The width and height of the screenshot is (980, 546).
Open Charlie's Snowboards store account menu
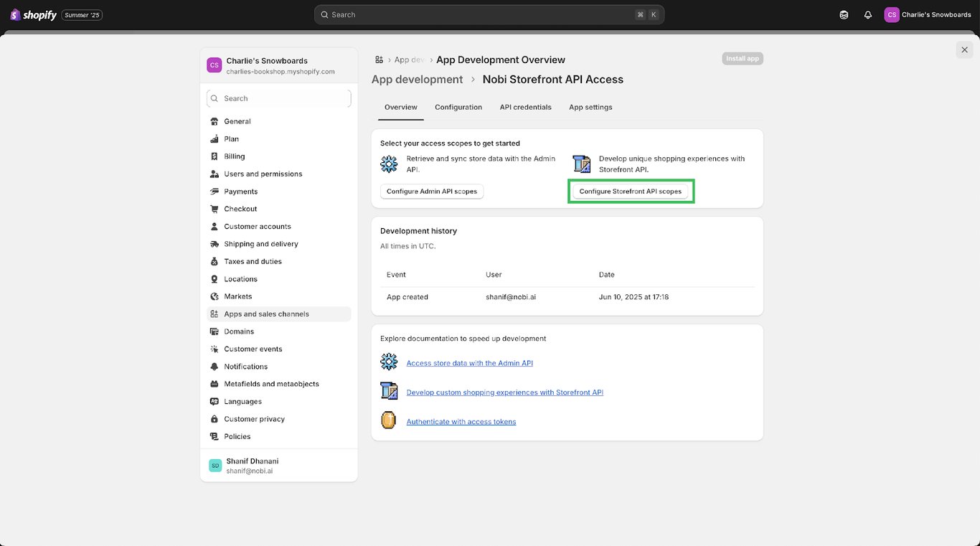(928, 15)
